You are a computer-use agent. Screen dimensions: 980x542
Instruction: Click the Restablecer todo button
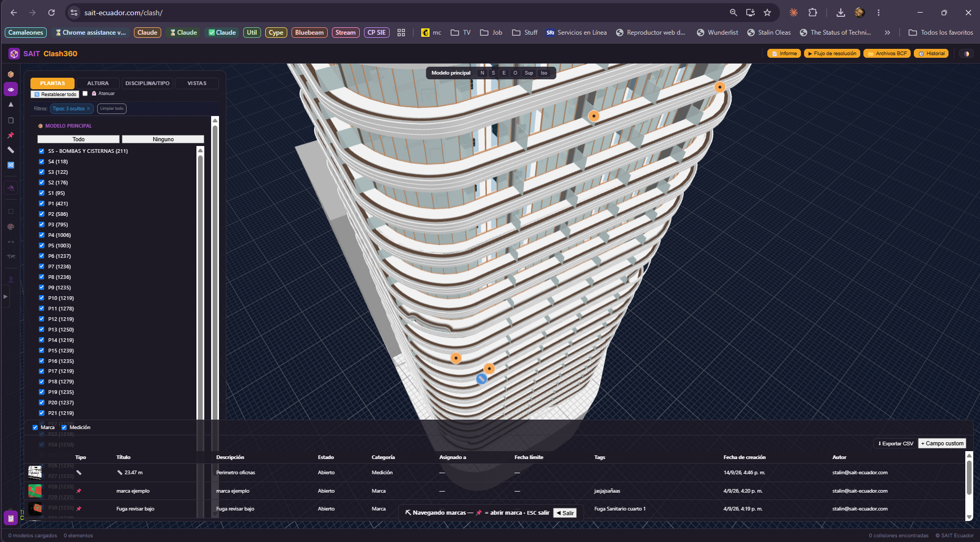(55, 95)
